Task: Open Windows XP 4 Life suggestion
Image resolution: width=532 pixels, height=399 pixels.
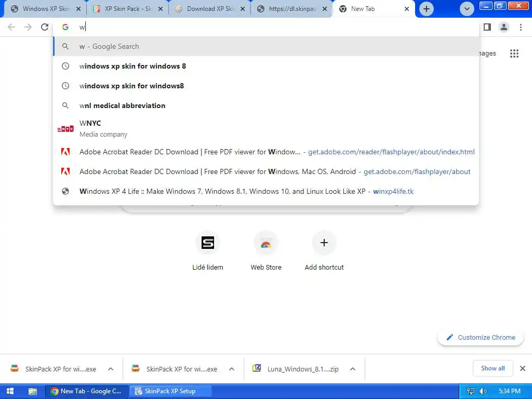Action: 266,191
